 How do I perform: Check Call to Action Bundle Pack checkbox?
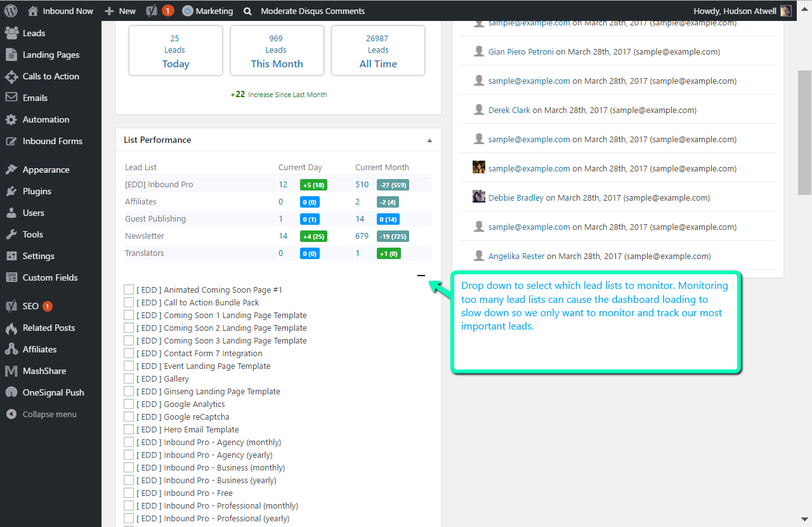pyautogui.click(x=129, y=302)
